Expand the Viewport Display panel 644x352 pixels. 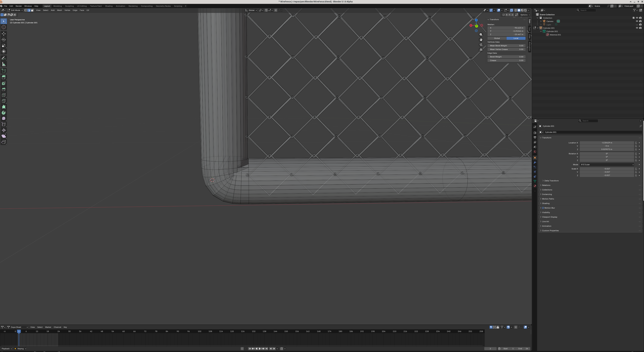(x=550, y=217)
